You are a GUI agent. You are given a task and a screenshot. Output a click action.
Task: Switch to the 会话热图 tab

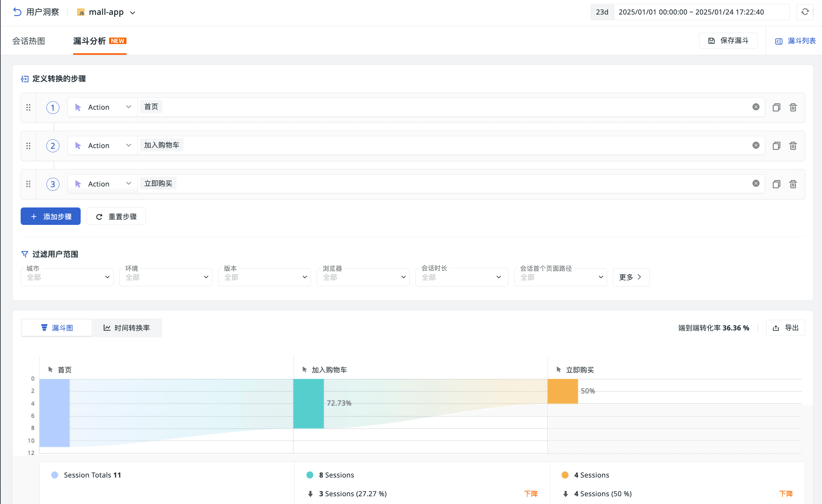tap(29, 41)
